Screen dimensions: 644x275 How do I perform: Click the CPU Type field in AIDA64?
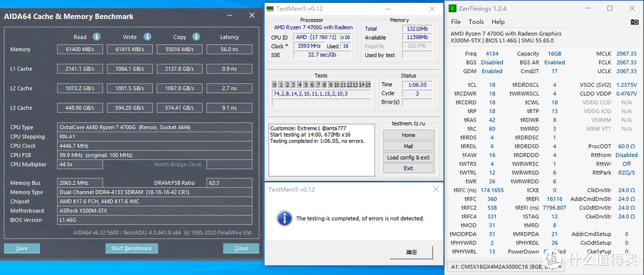click(155, 127)
